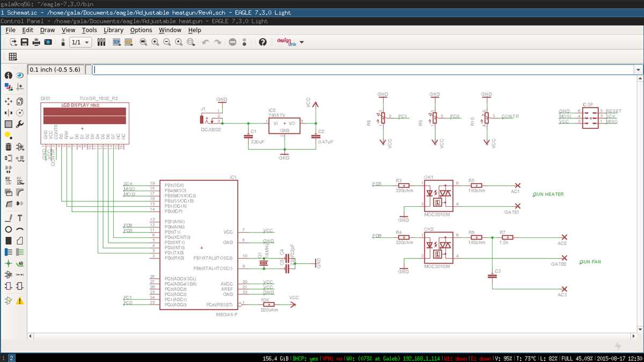
Task: Open the View menu
Action: (68, 30)
